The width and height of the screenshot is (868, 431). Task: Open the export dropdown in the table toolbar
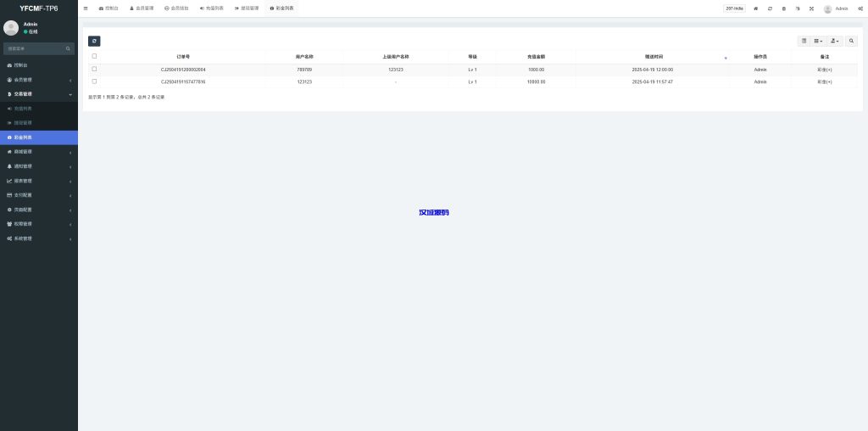coord(835,41)
